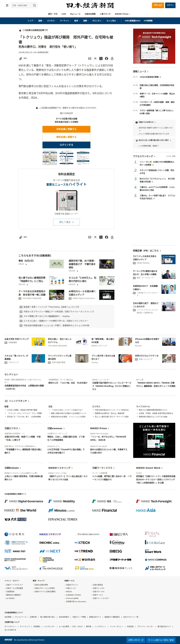This screenshot has height=644, width=180.
Task: Open the 日本経済新聞 masthead logo
Action: 90,5
